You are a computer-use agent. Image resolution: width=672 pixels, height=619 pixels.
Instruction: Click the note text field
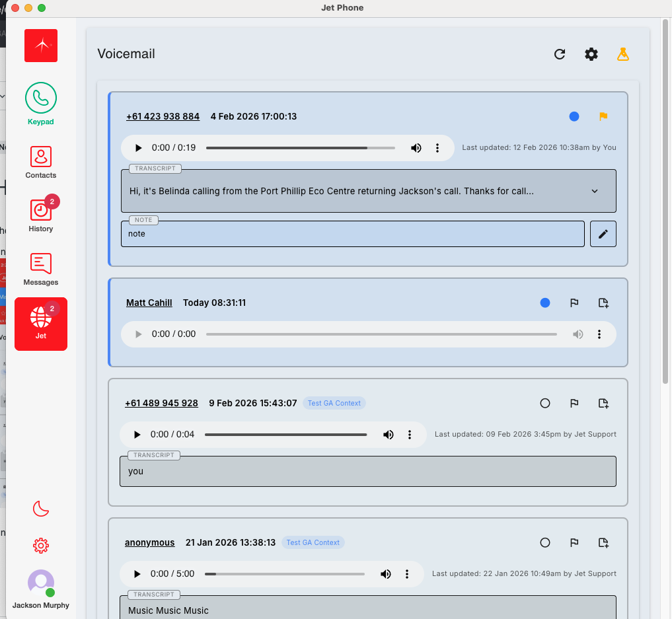pyautogui.click(x=353, y=234)
